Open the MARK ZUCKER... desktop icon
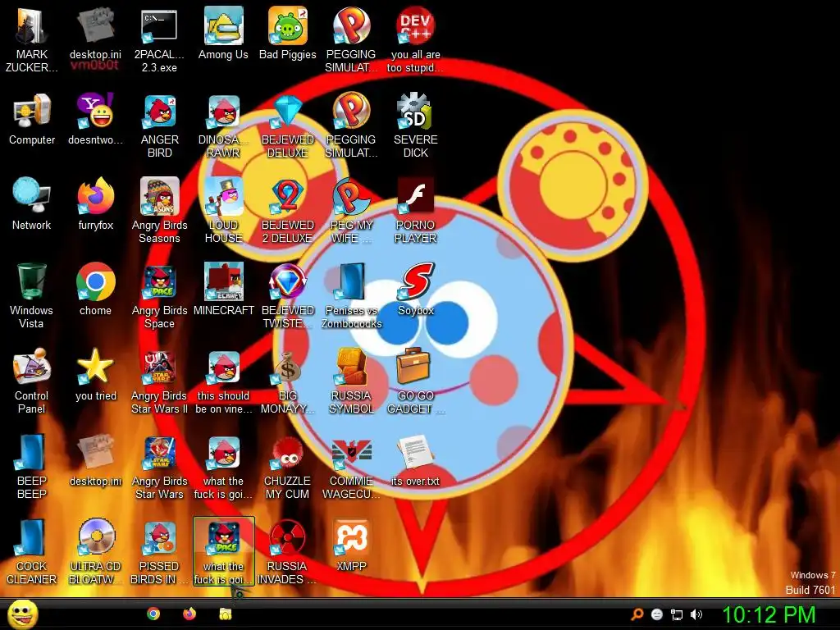 32,40
